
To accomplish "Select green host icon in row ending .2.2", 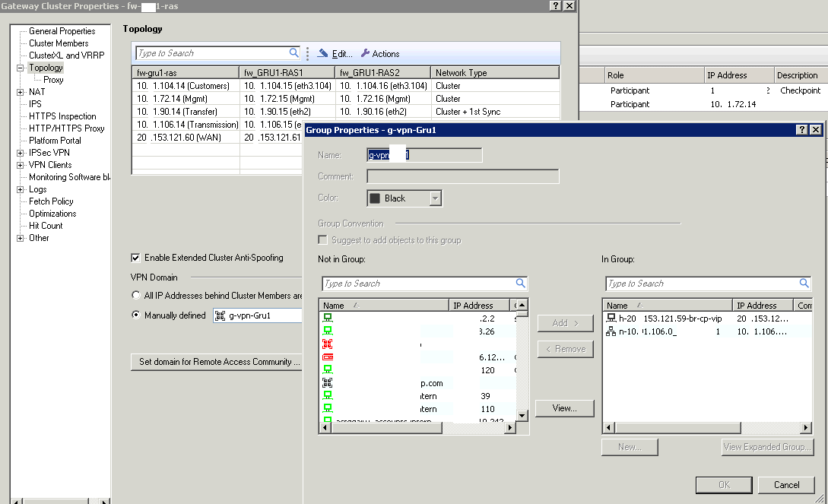I will click(328, 319).
